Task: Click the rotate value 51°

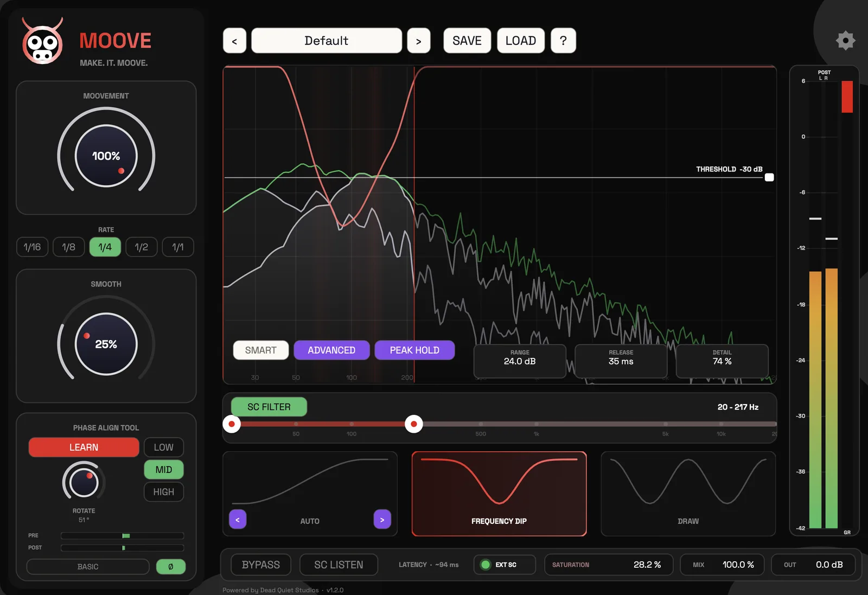Action: pyautogui.click(x=84, y=520)
